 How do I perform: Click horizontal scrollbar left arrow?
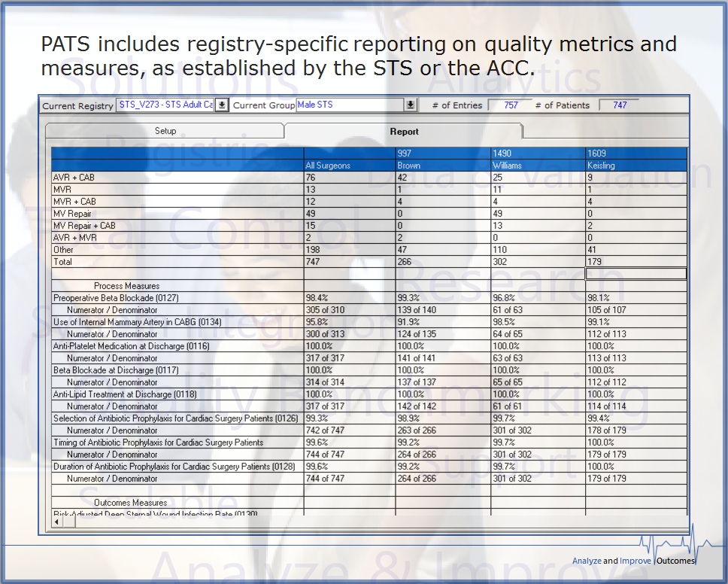click(57, 522)
